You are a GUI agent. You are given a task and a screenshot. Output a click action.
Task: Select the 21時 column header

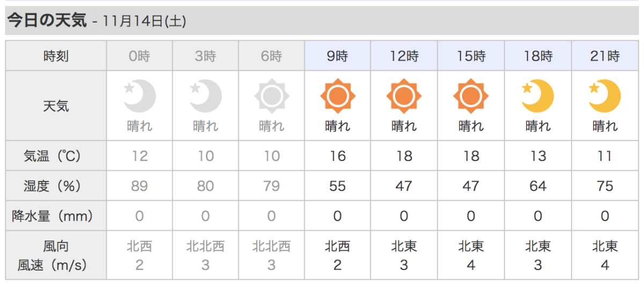[x=605, y=56]
